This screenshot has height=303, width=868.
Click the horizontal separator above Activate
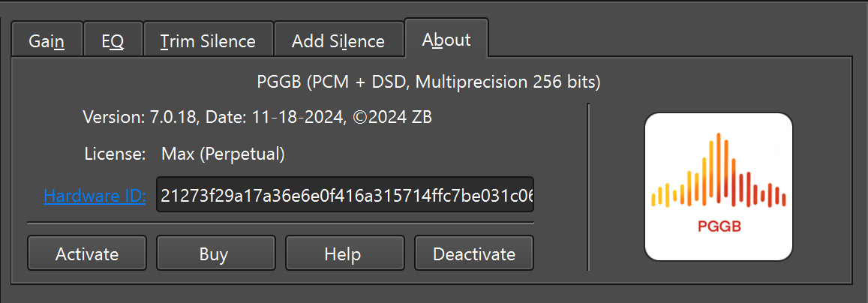click(x=281, y=223)
